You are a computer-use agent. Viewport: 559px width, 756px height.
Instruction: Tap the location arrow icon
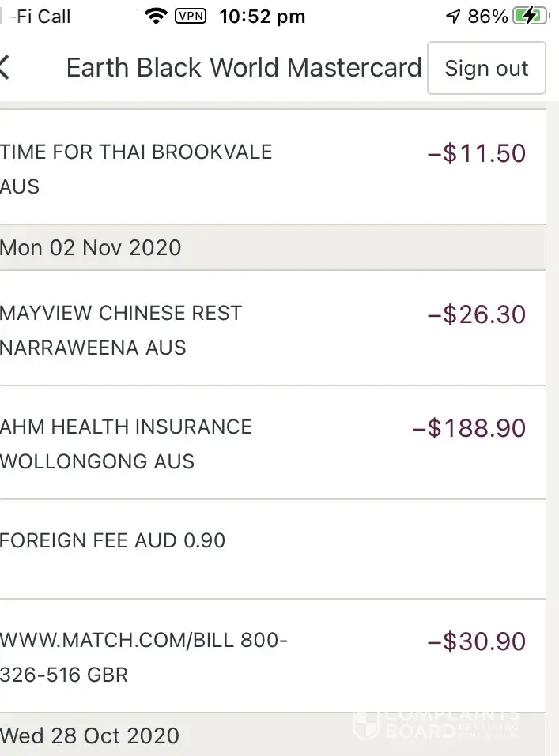[453, 17]
